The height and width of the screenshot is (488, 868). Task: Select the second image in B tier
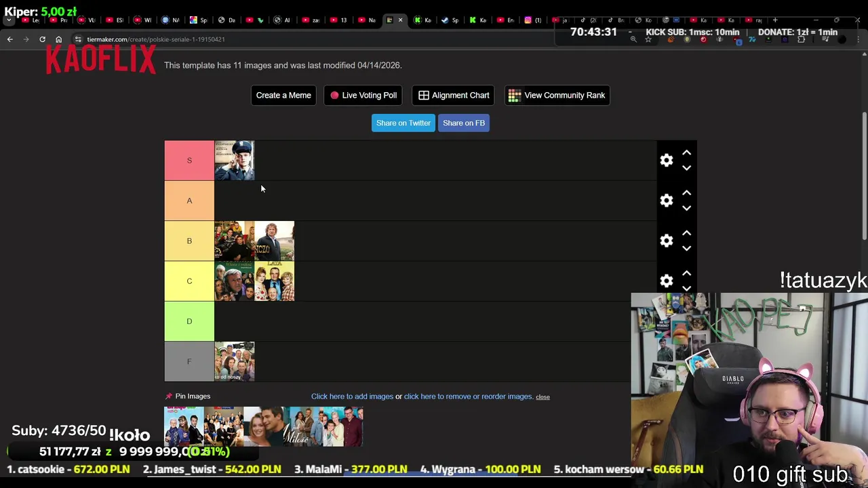(x=275, y=241)
